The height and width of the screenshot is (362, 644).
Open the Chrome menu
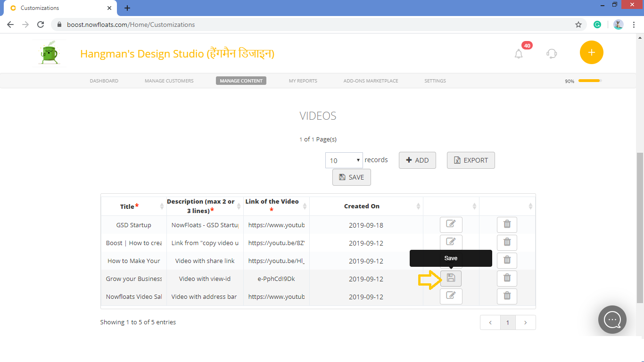634,25
